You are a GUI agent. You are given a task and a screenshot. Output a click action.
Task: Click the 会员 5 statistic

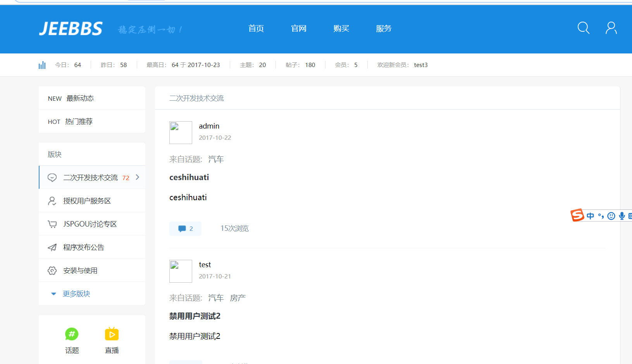point(346,65)
